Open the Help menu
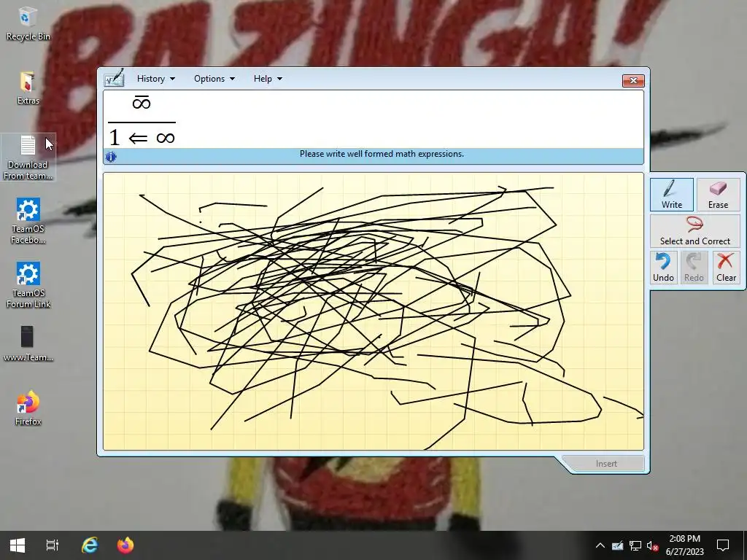The width and height of the screenshot is (747, 560). (x=268, y=79)
